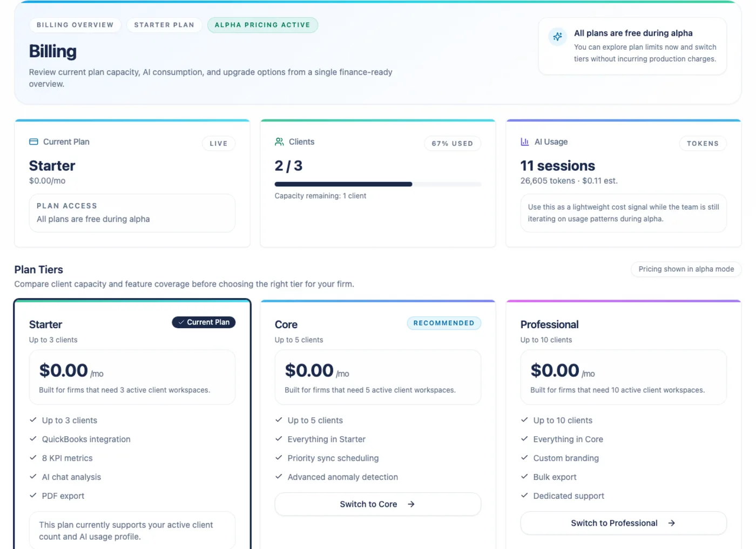The image size is (756, 549).
Task: Click the arrow inside Switch to Professional
Action: (671, 523)
